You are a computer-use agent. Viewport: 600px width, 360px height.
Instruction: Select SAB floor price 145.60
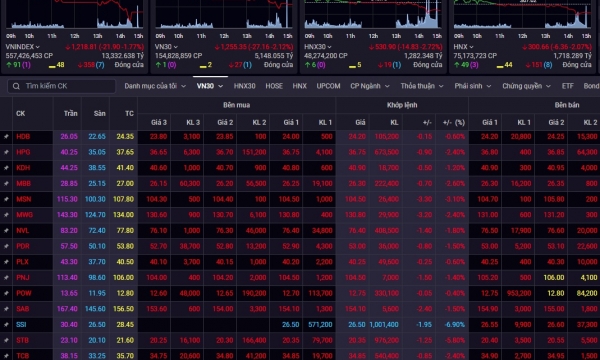[95, 309]
